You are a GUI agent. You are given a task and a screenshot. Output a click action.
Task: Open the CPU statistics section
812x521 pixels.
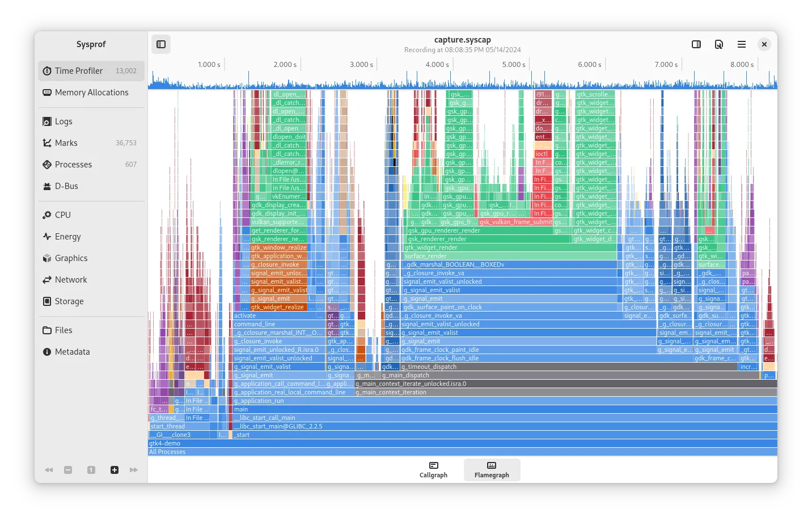[x=62, y=215]
